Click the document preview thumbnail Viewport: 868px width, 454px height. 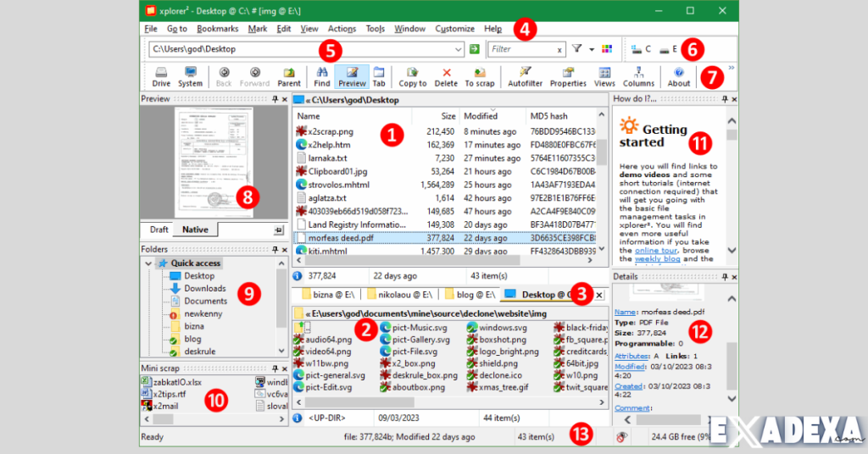click(214, 163)
